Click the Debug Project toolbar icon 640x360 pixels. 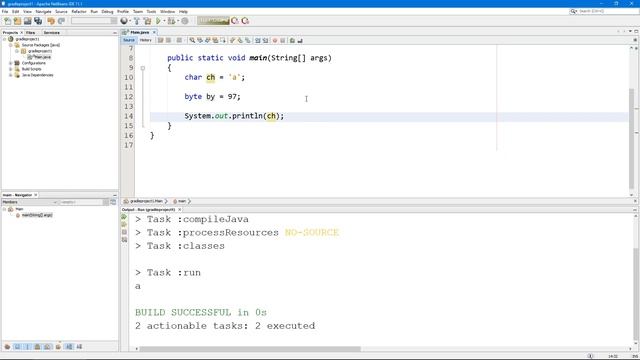[x=171, y=21]
